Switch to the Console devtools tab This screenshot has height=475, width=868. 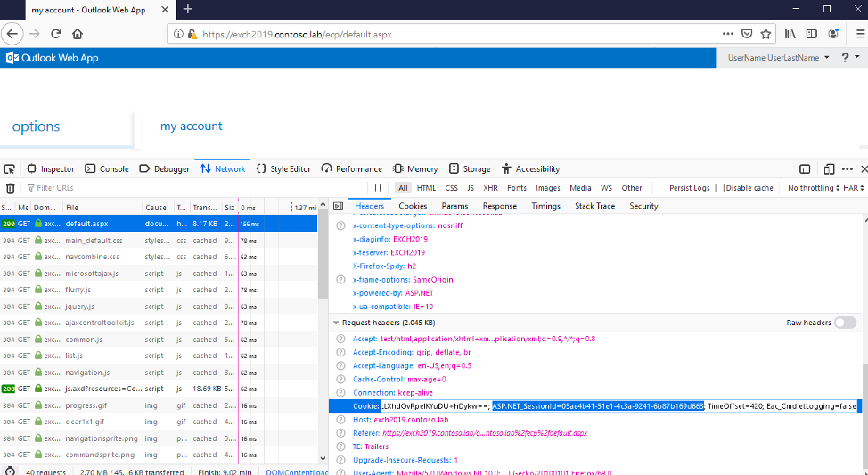click(x=107, y=168)
